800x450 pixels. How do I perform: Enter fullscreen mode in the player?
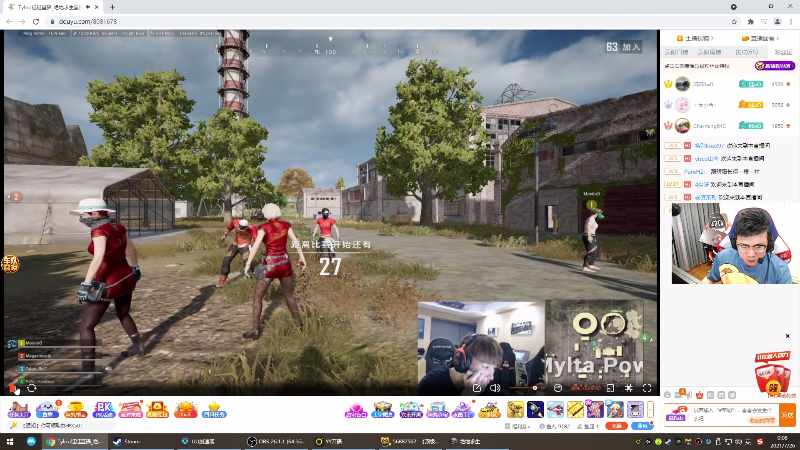[647, 388]
